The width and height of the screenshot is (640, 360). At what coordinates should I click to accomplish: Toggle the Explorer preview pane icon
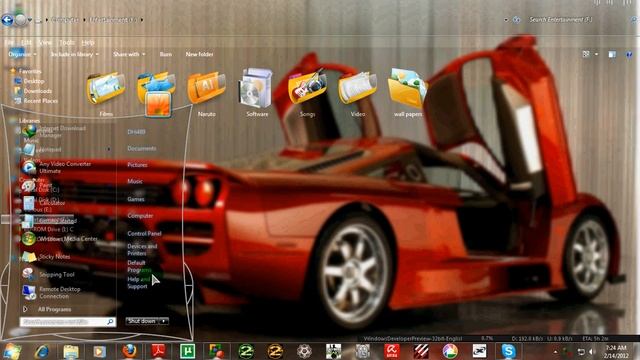tap(612, 54)
